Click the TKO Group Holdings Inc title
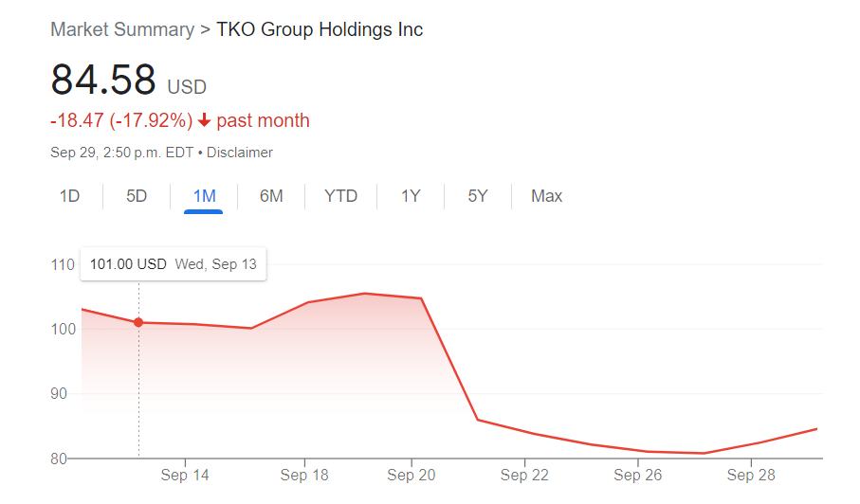 (x=320, y=29)
